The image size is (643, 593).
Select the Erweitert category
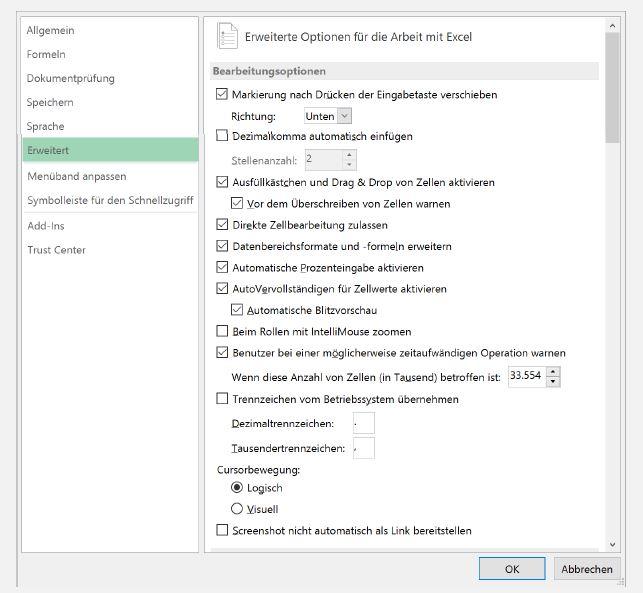click(x=110, y=150)
